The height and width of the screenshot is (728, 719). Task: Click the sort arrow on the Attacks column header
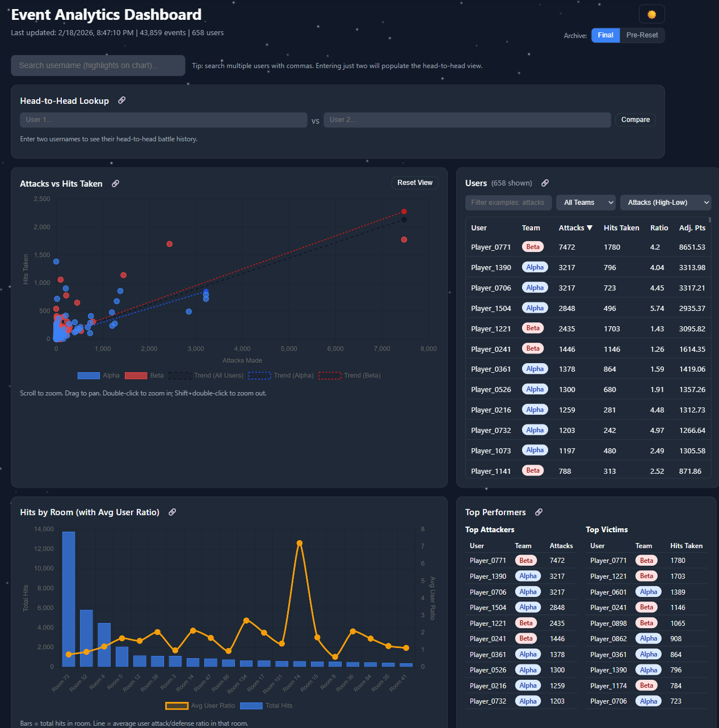coord(590,228)
